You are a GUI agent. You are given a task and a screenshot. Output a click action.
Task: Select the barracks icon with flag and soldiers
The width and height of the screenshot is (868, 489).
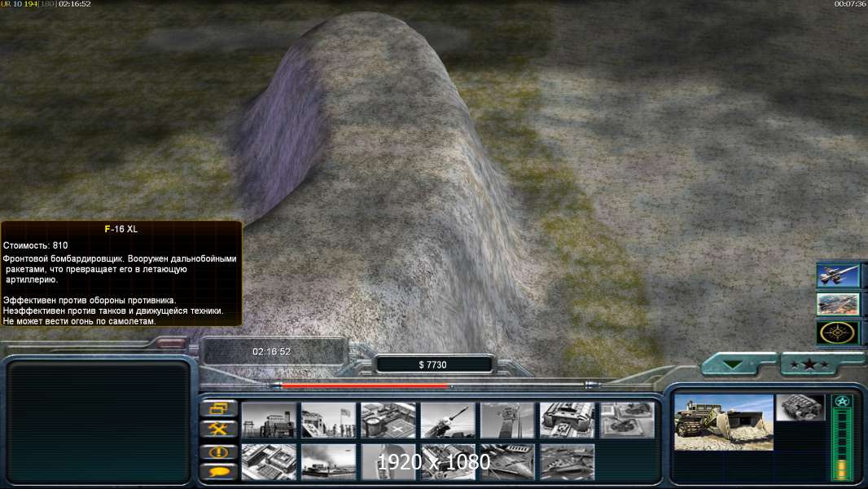pyautogui.click(x=329, y=420)
